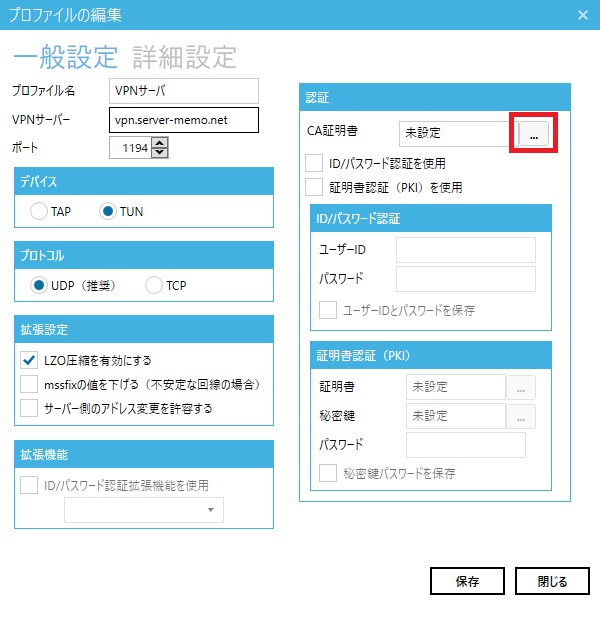Click the 保存 button
Viewport: 600px width, 628px height.
pyautogui.click(x=466, y=581)
